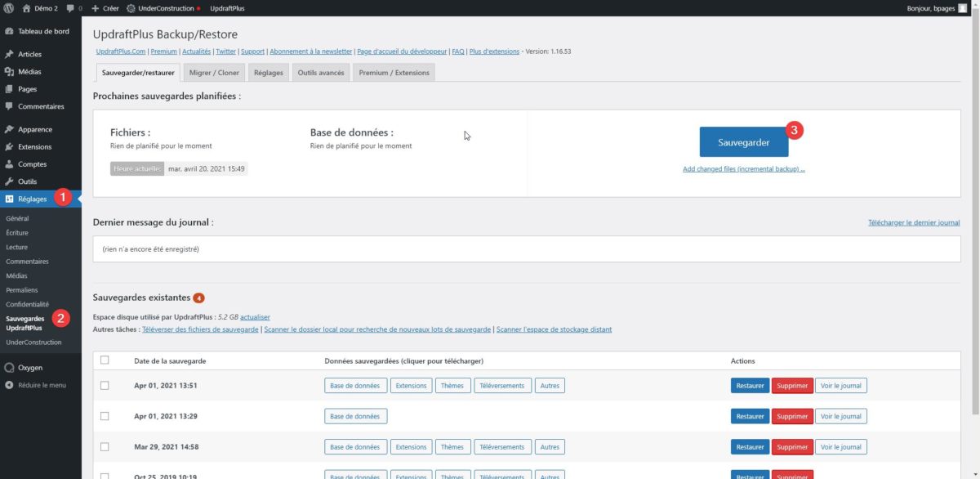
Task: Open the UnderConstruction gear in the admin bar
Action: click(131, 8)
